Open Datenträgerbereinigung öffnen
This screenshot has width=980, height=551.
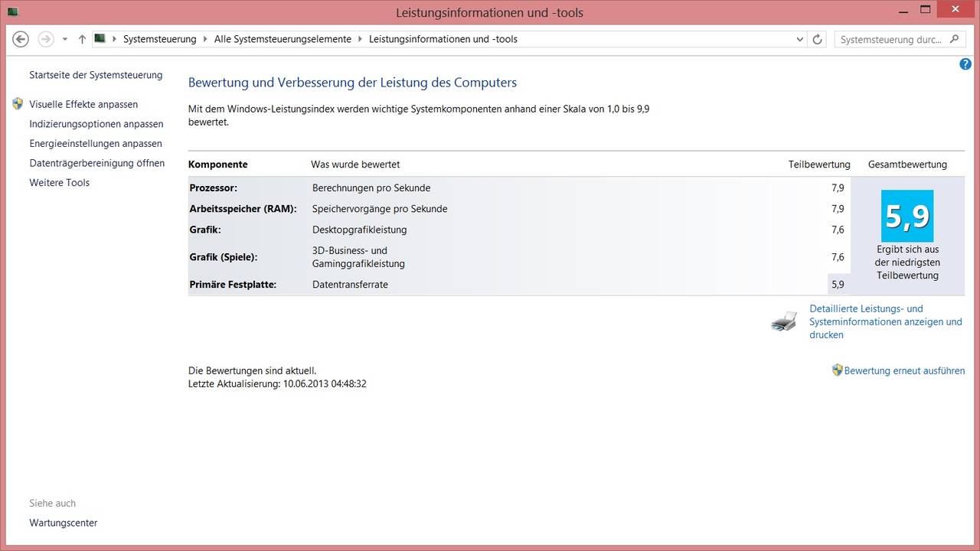point(97,163)
